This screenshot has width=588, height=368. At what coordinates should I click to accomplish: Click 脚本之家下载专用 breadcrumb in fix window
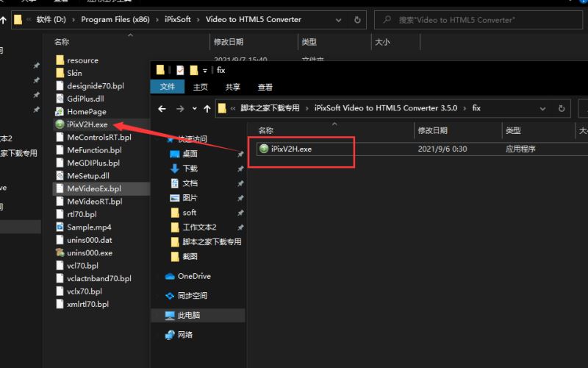pos(270,108)
